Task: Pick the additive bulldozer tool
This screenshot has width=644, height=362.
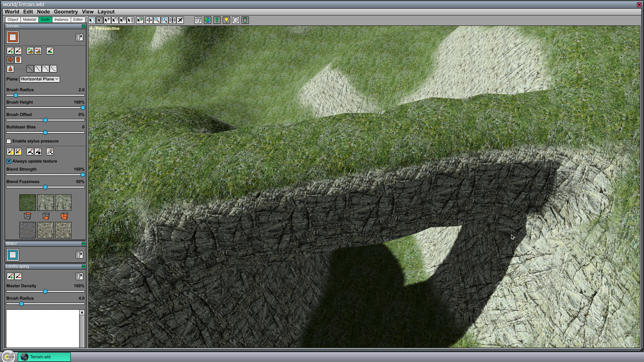Action: 30,51
